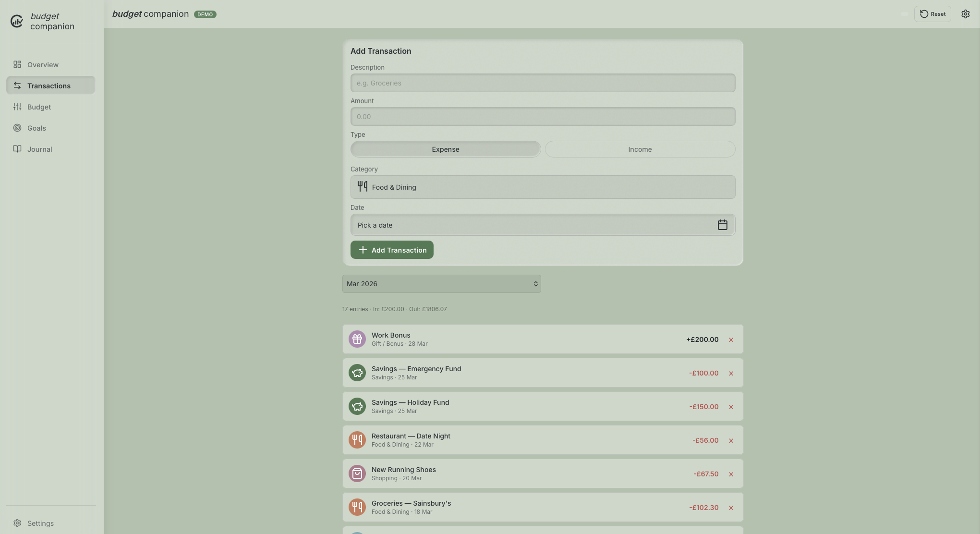
Task: Click shopping bag icon for Running Shoes
Action: coord(357,474)
